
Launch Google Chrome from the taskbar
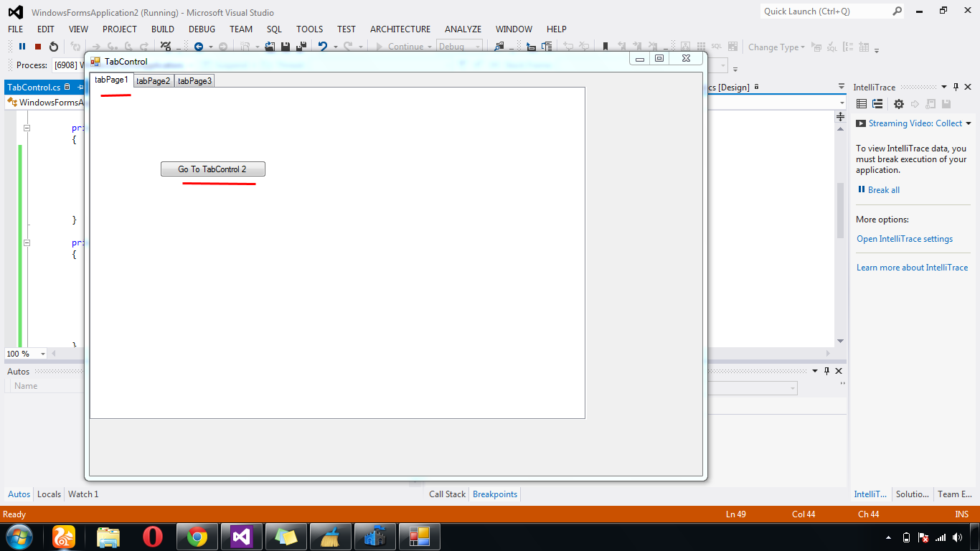tap(199, 537)
